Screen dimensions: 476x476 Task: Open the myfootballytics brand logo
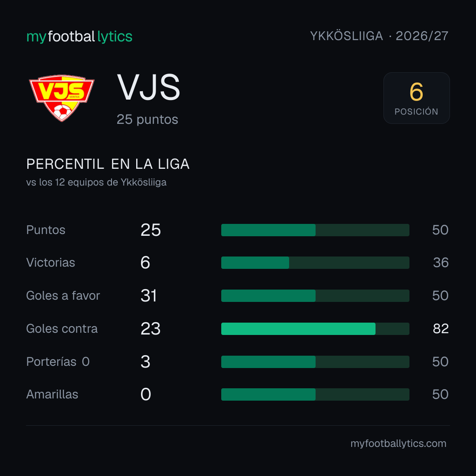click(x=79, y=37)
